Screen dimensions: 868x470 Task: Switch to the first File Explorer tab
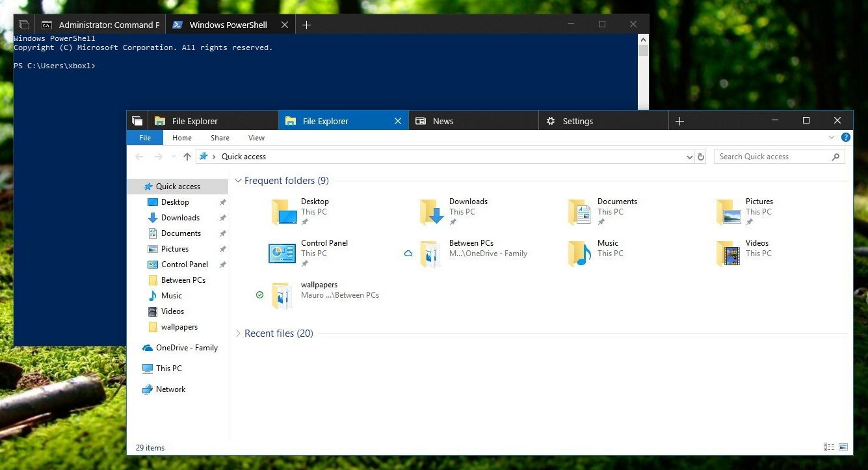[x=213, y=121]
